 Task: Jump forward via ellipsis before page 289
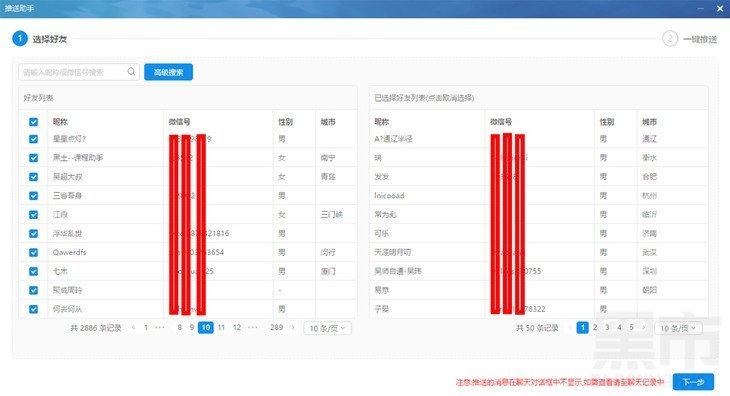(253, 328)
